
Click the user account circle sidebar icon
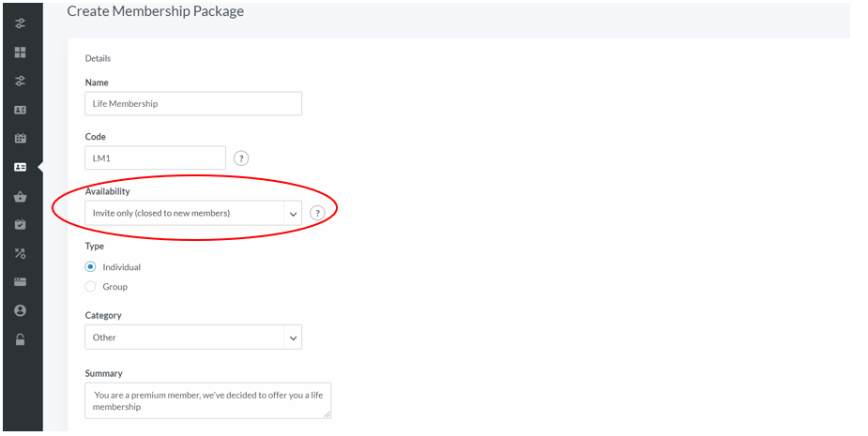click(x=20, y=310)
